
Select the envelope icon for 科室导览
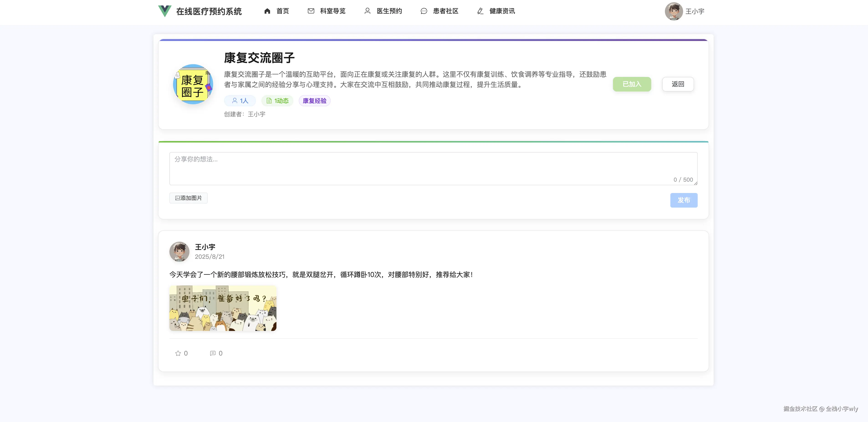(311, 11)
